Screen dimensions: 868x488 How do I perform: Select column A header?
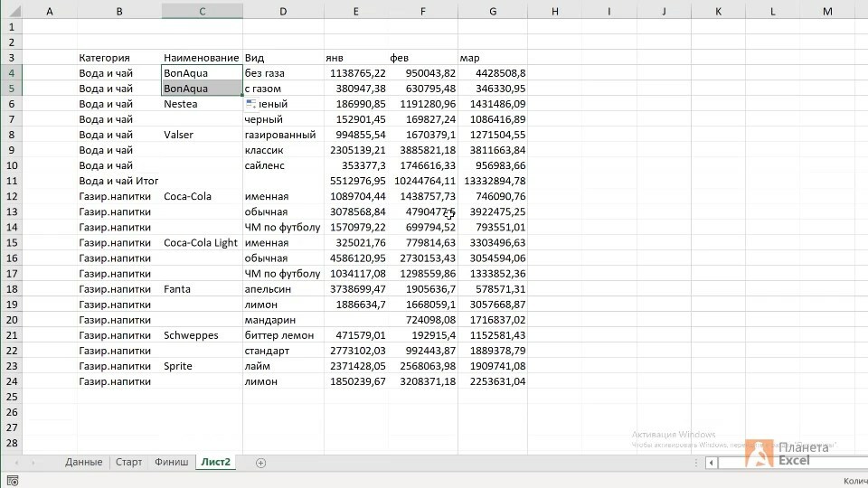pyautogui.click(x=50, y=11)
